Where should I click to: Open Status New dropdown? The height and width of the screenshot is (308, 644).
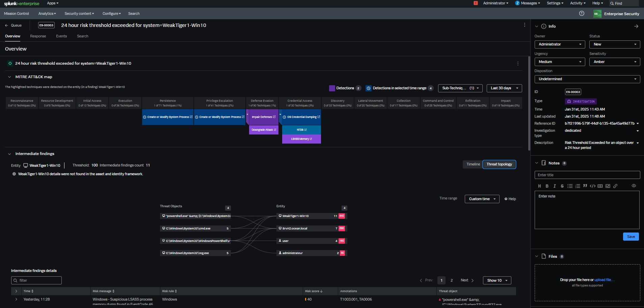(x=615, y=44)
